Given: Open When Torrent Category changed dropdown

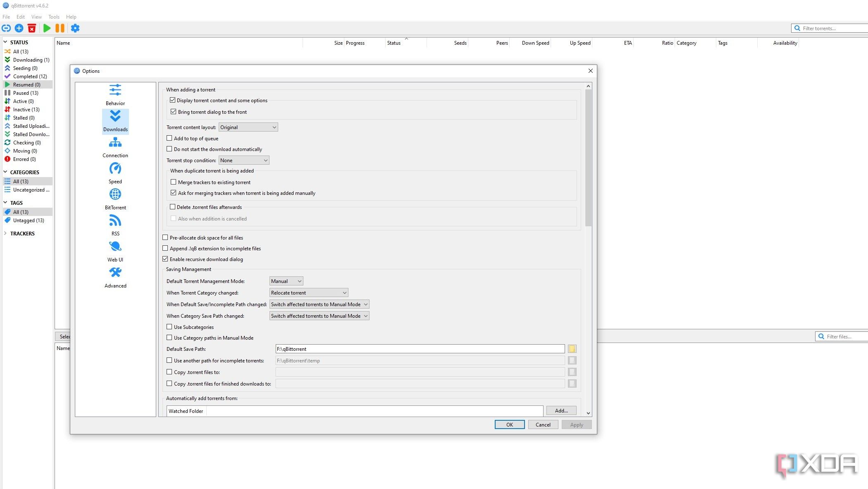Looking at the screenshot, I should 309,292.
